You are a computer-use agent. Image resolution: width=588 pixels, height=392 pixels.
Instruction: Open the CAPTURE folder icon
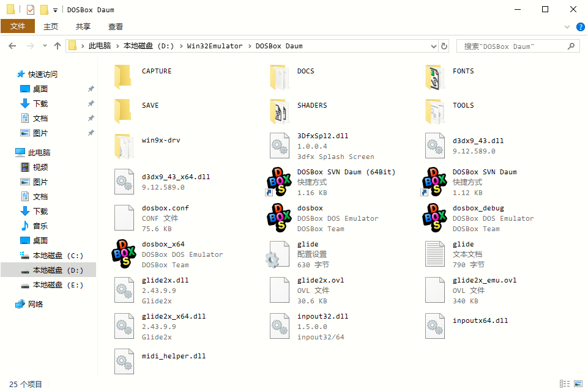(124, 77)
